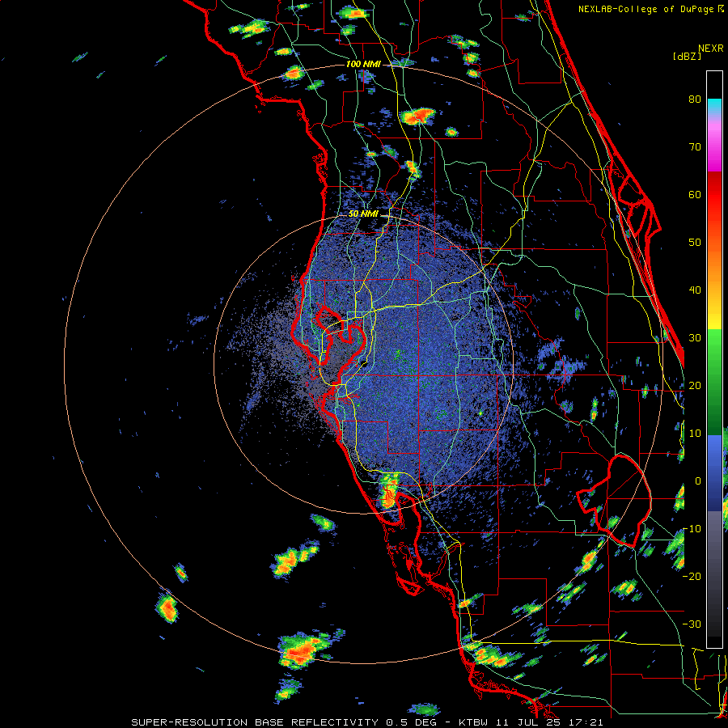This screenshot has height=728, width=728.
Task: Click the 10 value on the dBZ scale
Action: pyautogui.click(x=695, y=434)
